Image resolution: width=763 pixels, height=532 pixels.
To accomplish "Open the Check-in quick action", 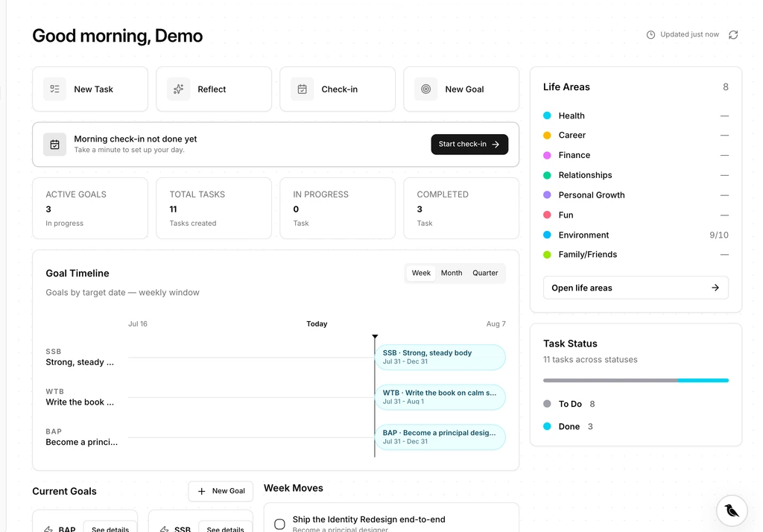I will (338, 89).
